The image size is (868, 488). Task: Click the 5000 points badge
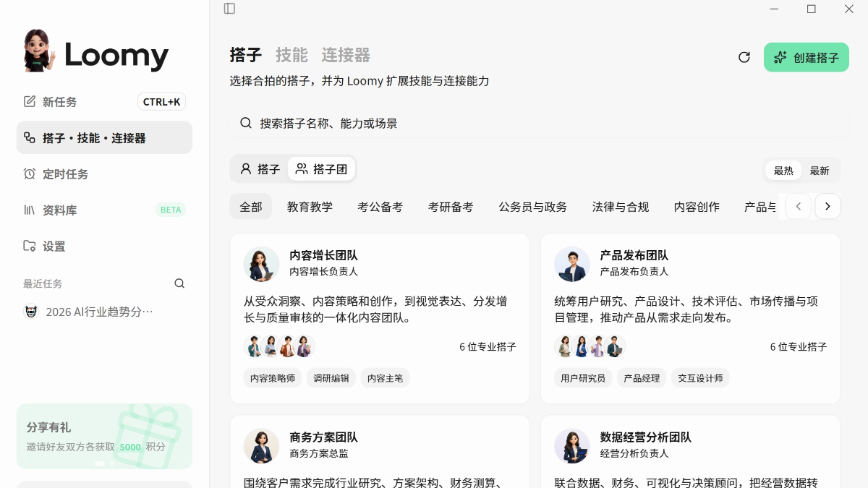click(130, 447)
